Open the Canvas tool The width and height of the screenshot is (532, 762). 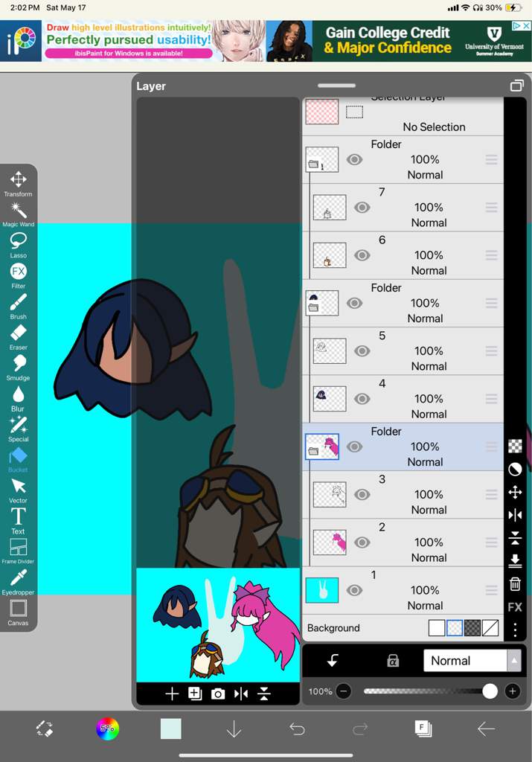tap(18, 613)
